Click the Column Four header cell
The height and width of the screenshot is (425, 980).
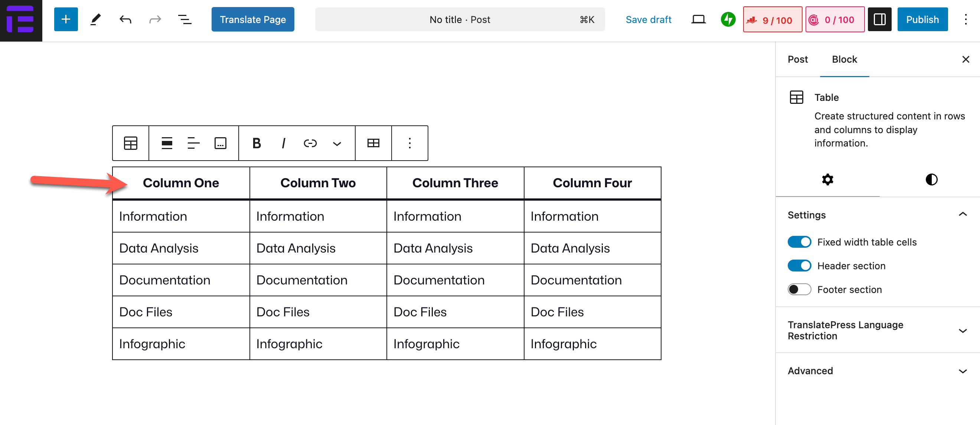592,183
